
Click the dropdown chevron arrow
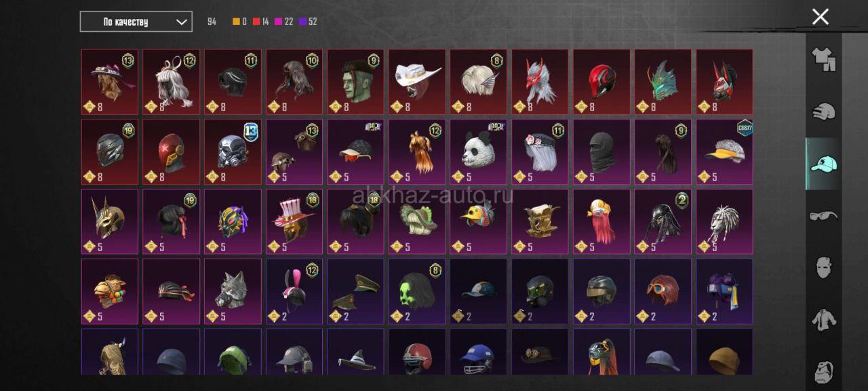(x=181, y=22)
